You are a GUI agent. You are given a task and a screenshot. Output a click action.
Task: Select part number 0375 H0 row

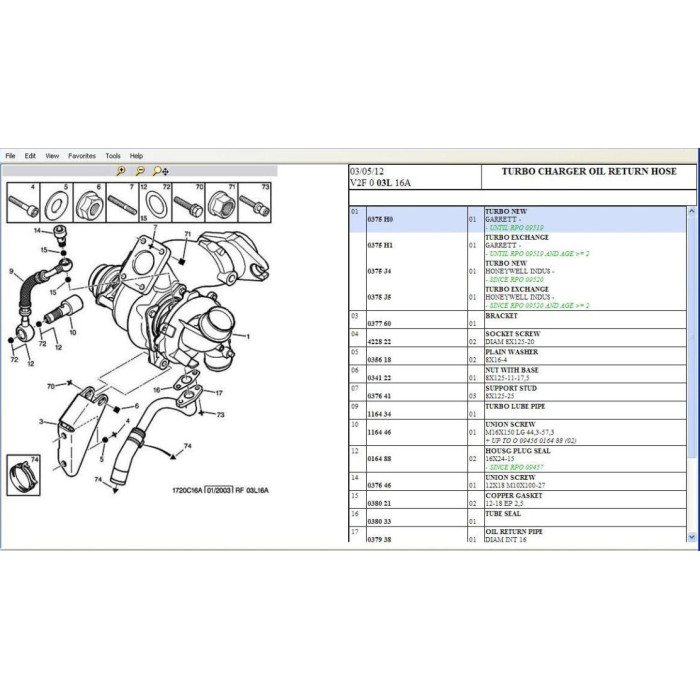[x=517, y=220]
